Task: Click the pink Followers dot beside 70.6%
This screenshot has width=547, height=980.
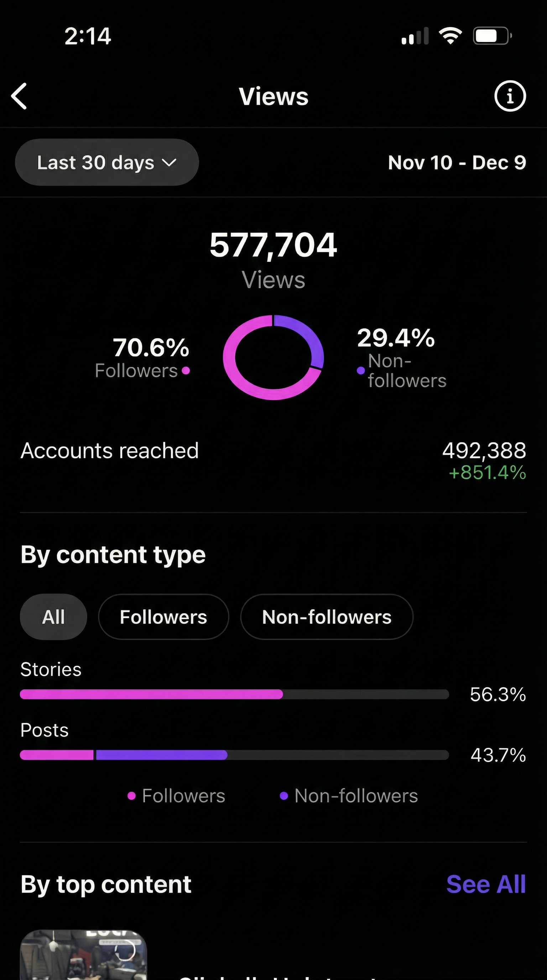Action: tap(186, 371)
